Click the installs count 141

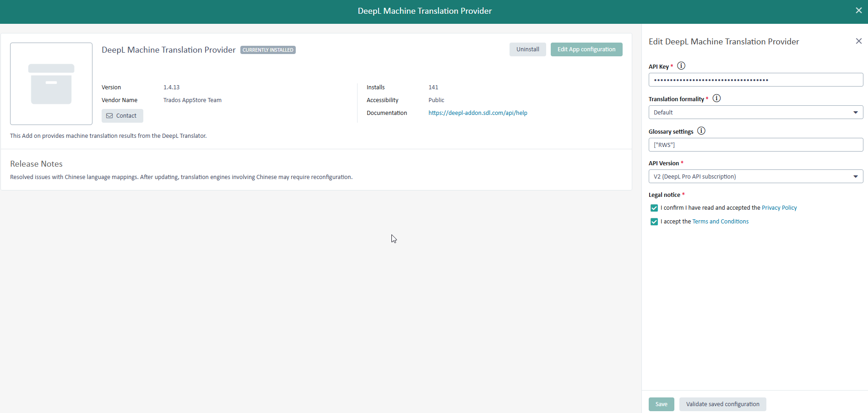(434, 87)
